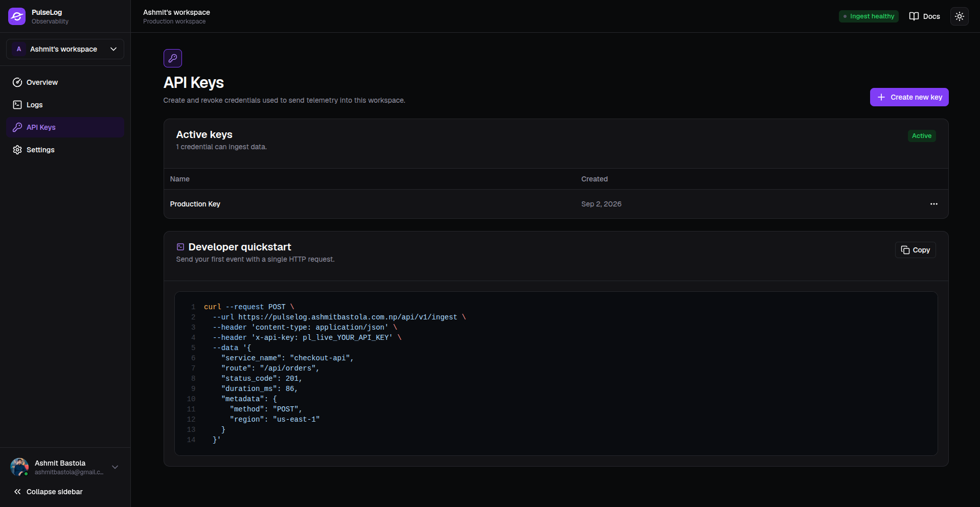Click the PulseLog logo icon
The image size is (980, 507).
click(x=17, y=16)
